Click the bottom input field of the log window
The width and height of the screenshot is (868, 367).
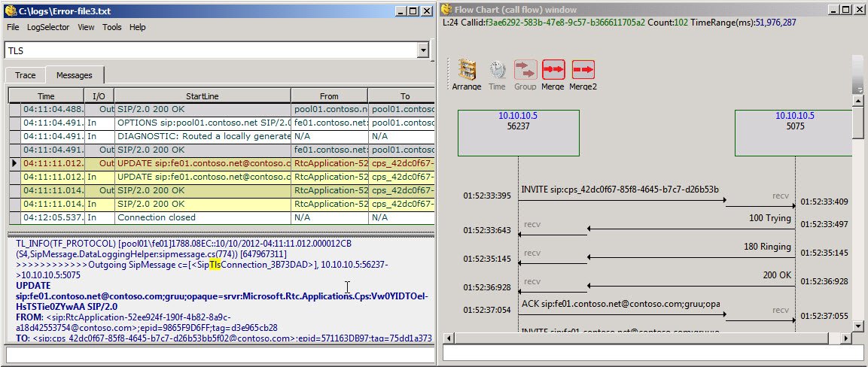219,353
